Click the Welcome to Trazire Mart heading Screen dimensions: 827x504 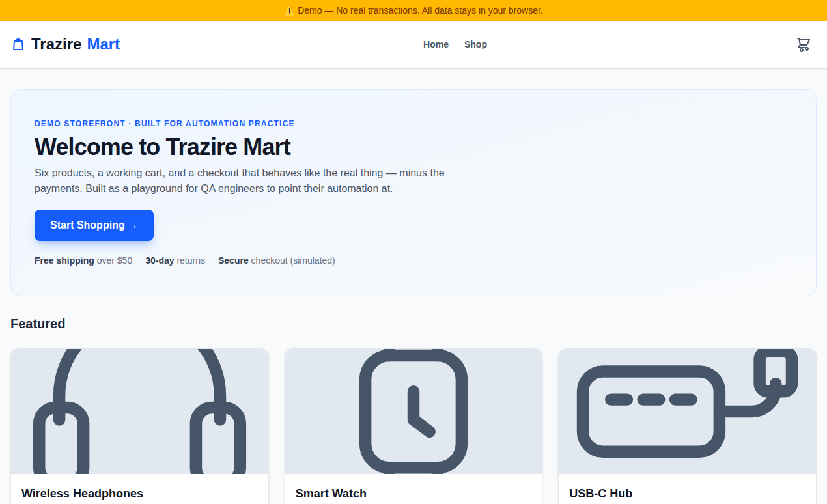[163, 147]
